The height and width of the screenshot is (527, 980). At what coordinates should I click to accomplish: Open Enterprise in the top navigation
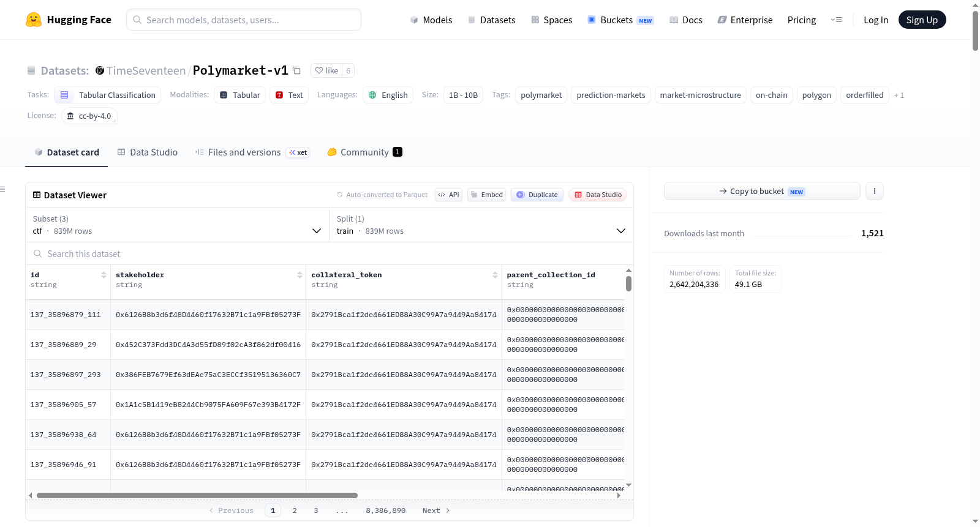coord(745,20)
